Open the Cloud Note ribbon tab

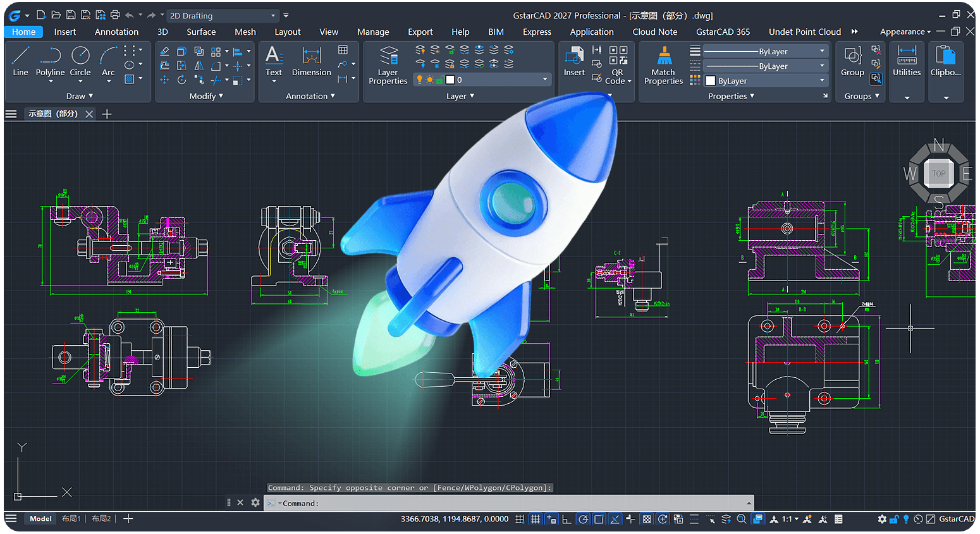[x=654, y=32]
